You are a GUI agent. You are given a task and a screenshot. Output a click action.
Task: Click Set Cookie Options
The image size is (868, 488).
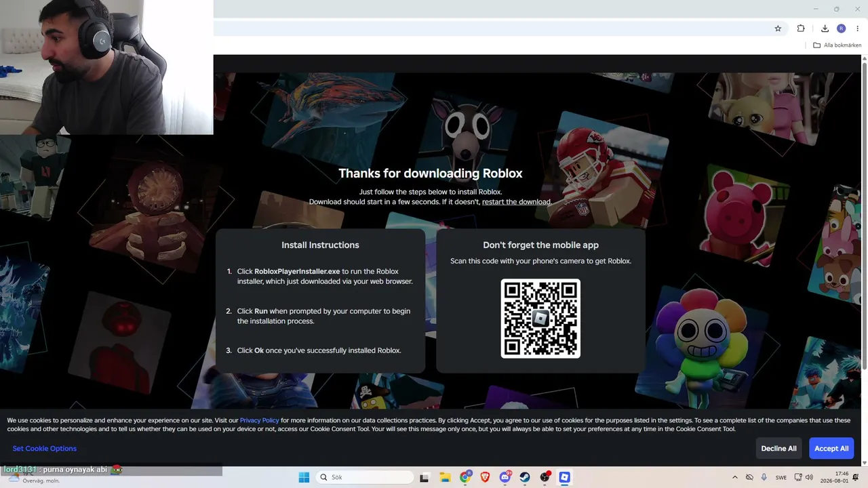tap(45, 449)
